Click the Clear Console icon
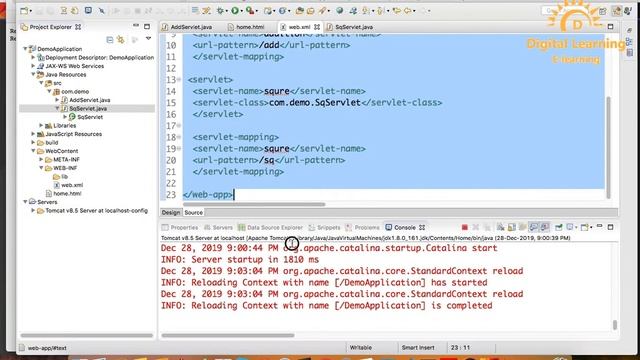 [501, 227]
